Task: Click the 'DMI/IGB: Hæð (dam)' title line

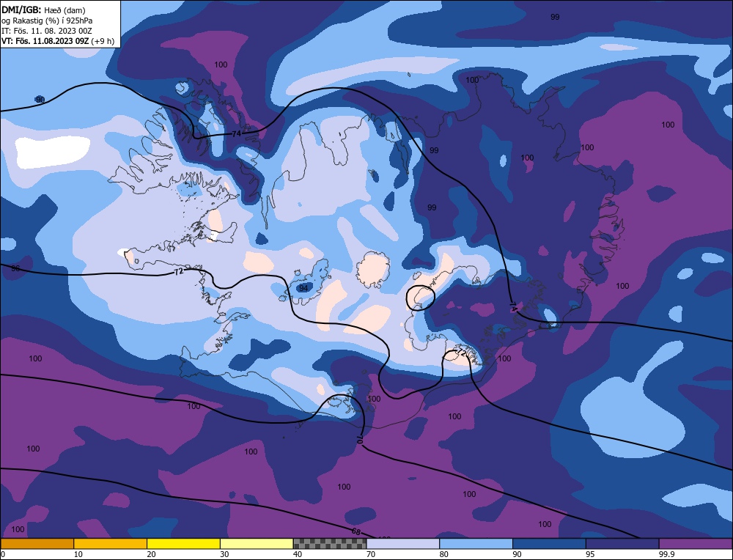Action: point(43,10)
